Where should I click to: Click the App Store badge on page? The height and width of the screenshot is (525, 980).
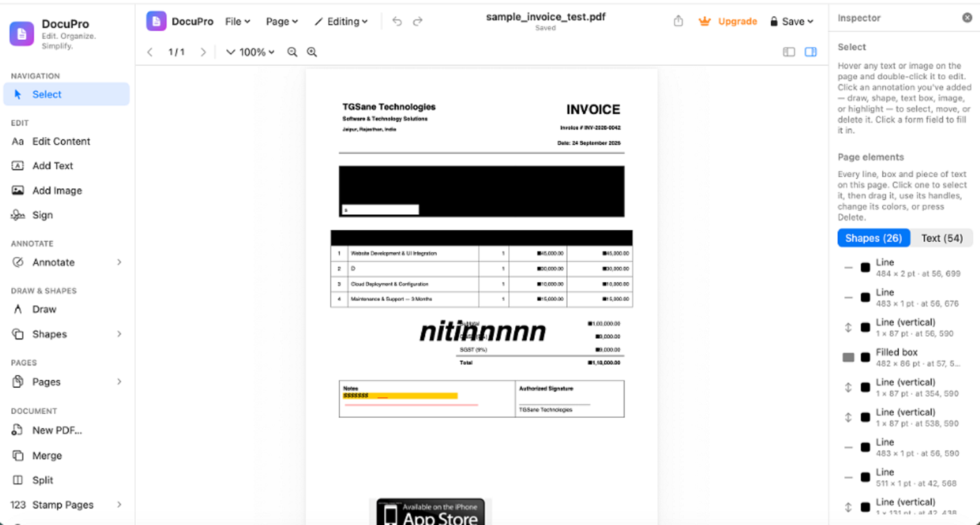pyautogui.click(x=430, y=512)
